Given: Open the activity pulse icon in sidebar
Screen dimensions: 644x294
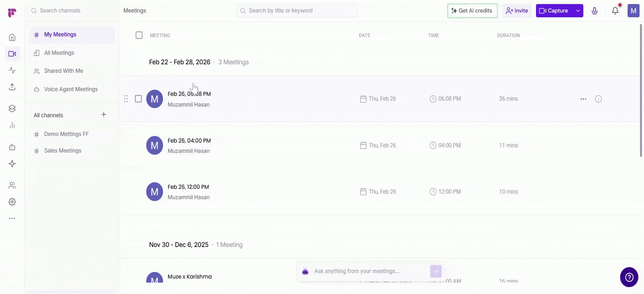Looking at the screenshot, I should (x=12, y=70).
